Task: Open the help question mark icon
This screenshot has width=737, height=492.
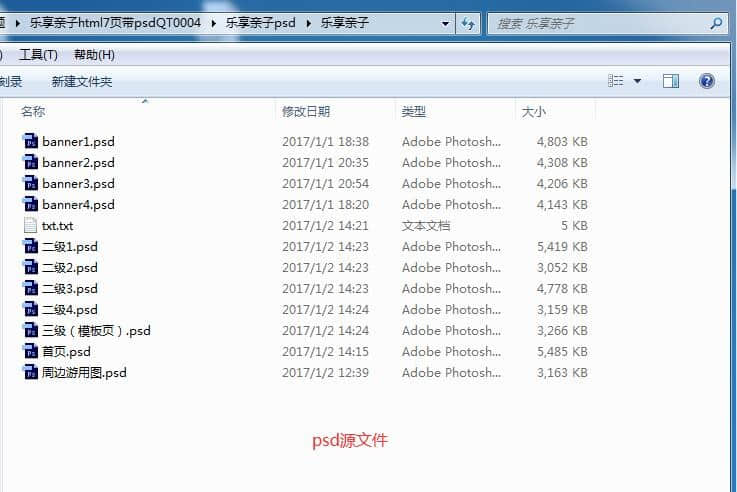Action: click(707, 81)
